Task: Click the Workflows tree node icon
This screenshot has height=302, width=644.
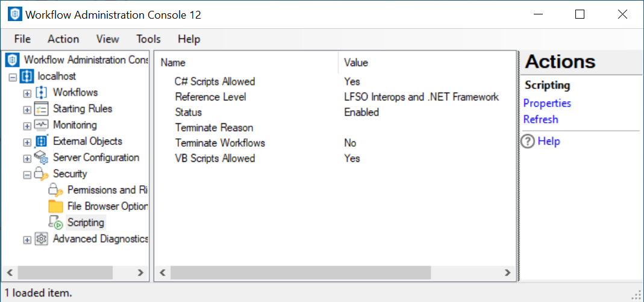Action: pos(41,93)
